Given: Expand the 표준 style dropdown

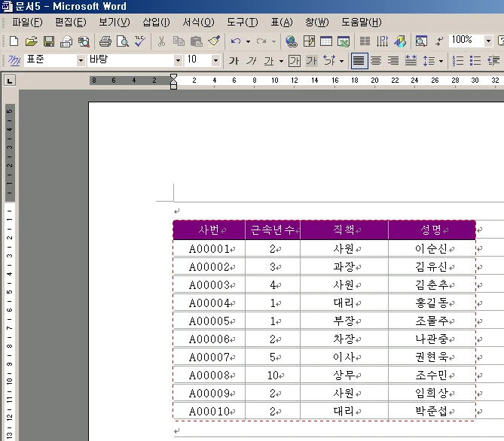Looking at the screenshot, I should [81, 60].
